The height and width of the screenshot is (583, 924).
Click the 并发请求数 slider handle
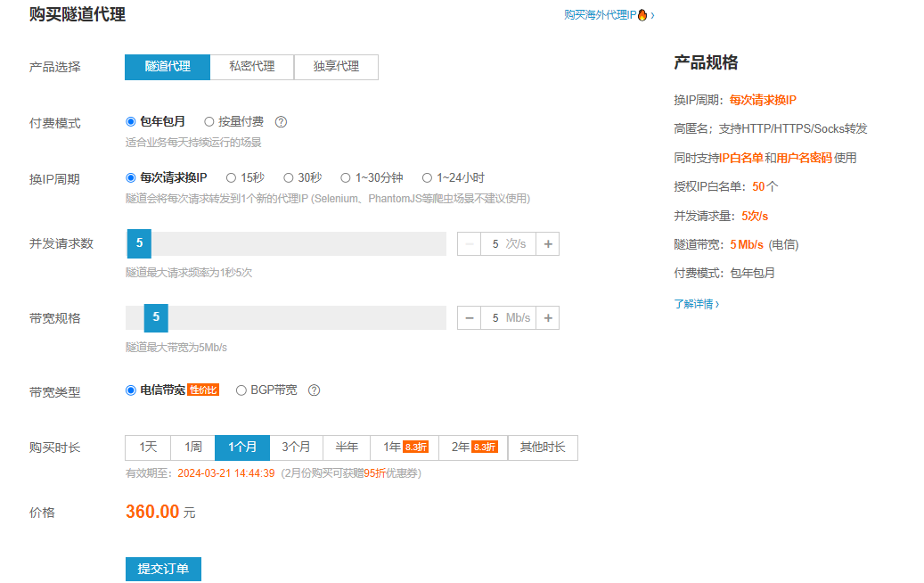(x=139, y=244)
